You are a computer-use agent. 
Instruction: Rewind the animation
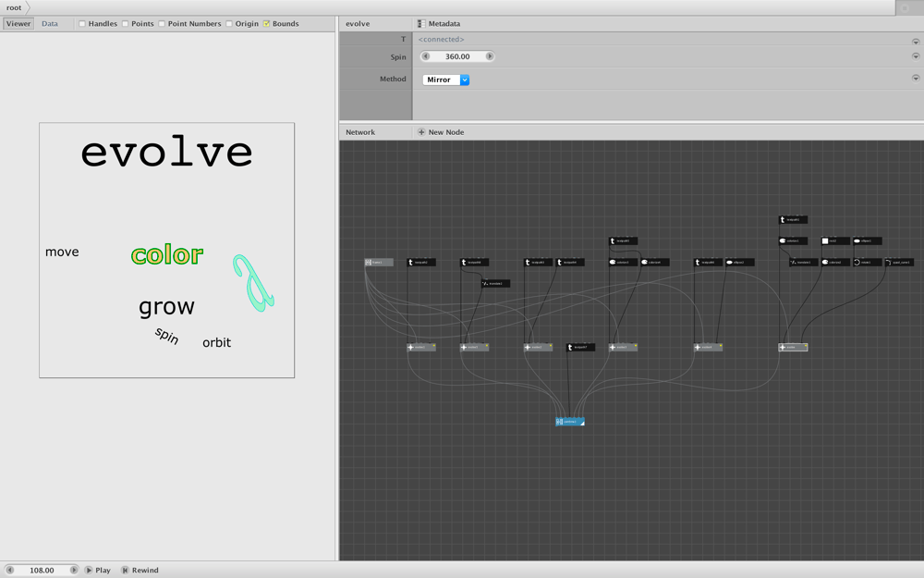pos(140,571)
